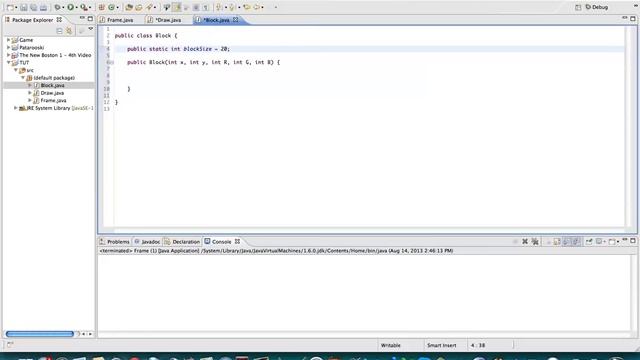Click Package Explorer horizontal scrollbar thumb
Screen dimensions: 640x360
click(x=40, y=334)
